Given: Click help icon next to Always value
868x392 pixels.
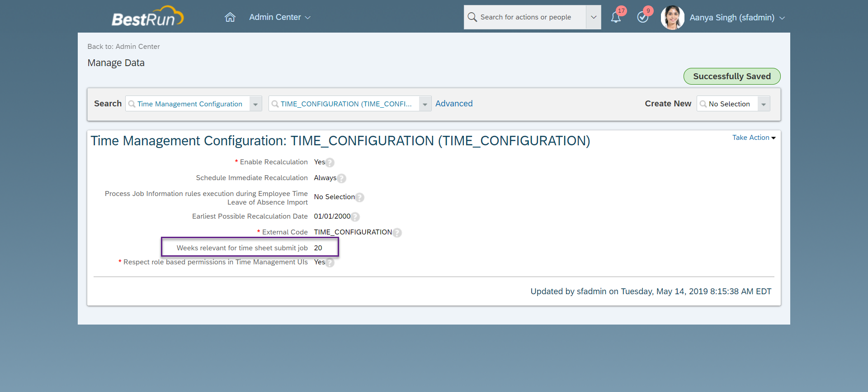Looking at the screenshot, I should 341,178.
